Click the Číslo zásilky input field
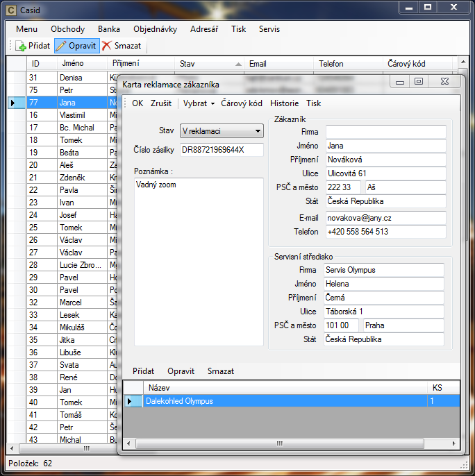This screenshot has width=475, height=476. [222, 150]
